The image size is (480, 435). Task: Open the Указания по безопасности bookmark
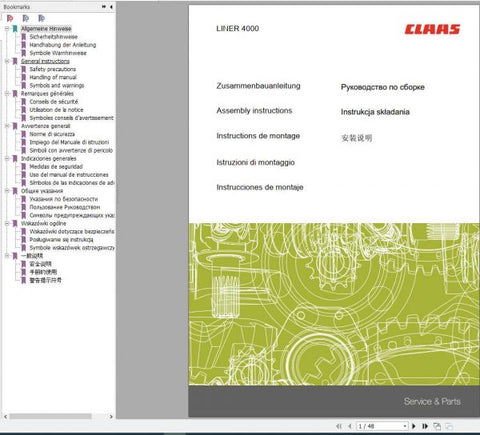[x=64, y=199]
